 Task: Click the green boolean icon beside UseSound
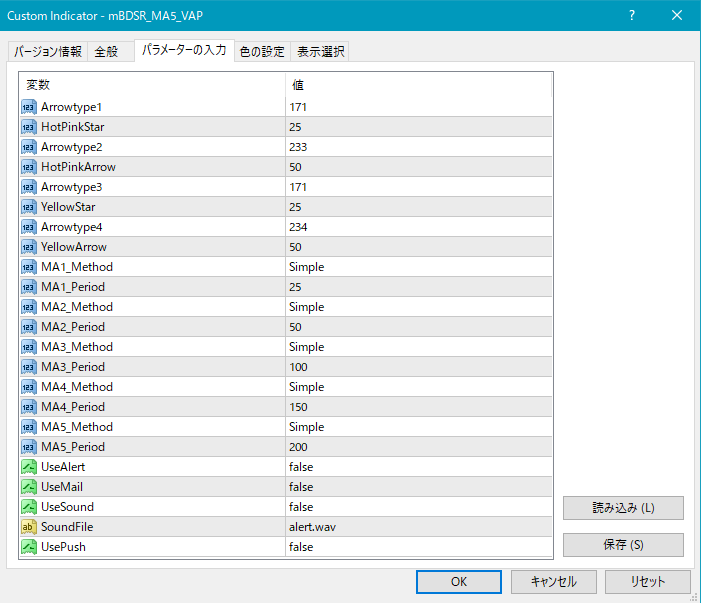(x=29, y=507)
